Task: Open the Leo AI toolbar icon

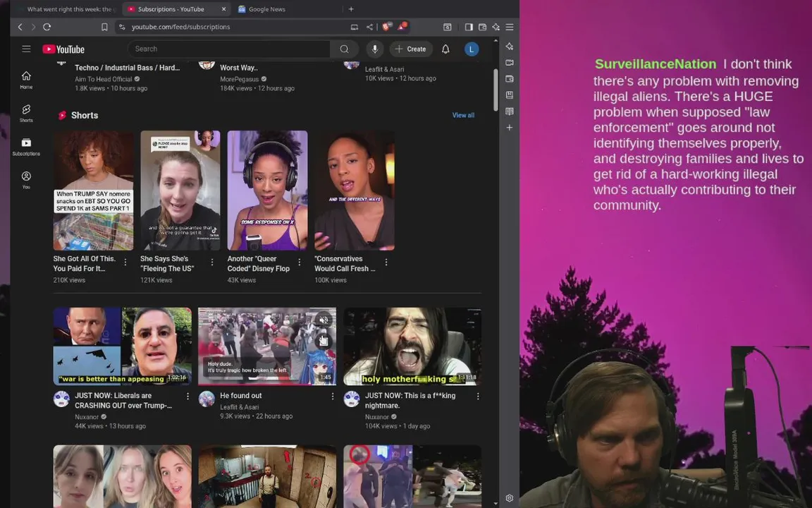Action: click(496, 27)
